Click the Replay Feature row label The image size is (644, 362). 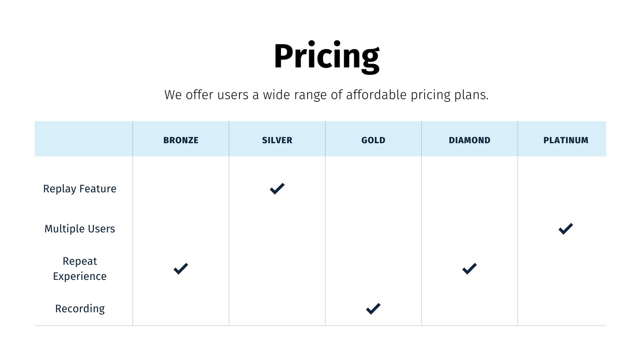tap(80, 189)
